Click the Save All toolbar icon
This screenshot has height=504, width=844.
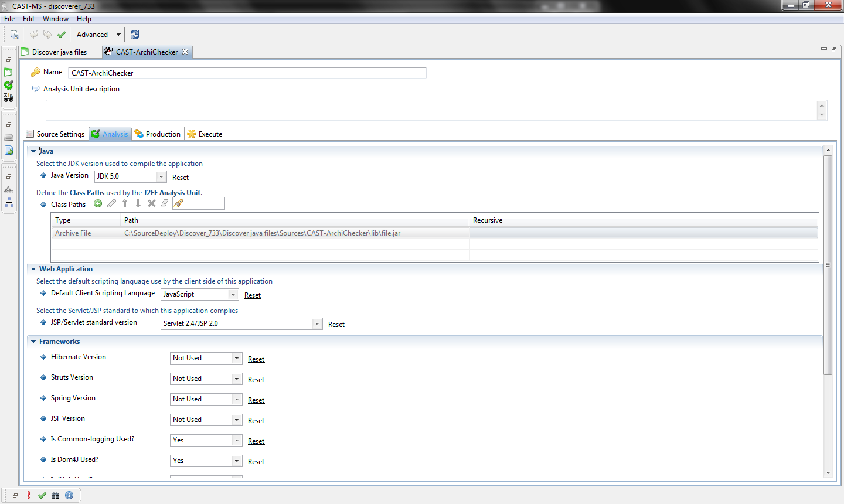[x=15, y=35]
